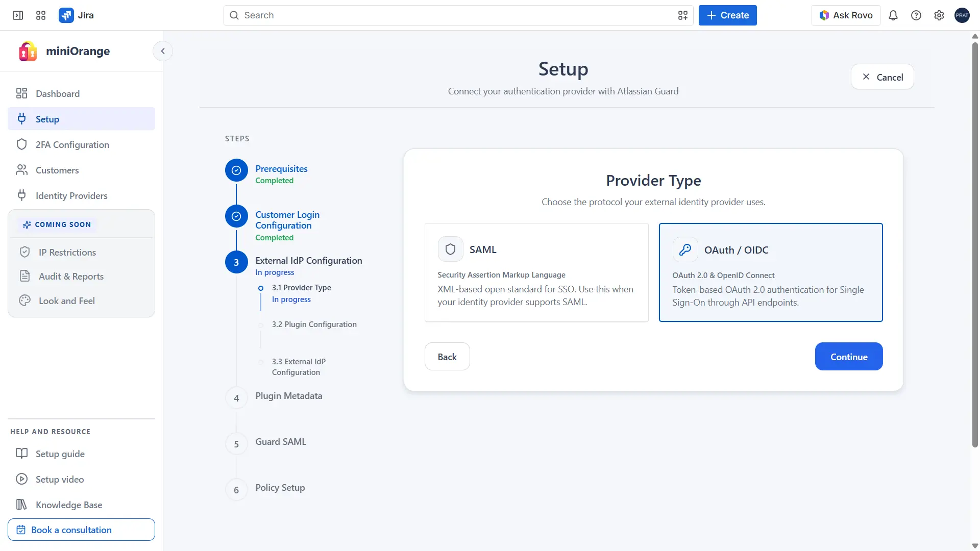Image resolution: width=980 pixels, height=551 pixels.
Task: Click in the Search field
Action: [x=458, y=15]
